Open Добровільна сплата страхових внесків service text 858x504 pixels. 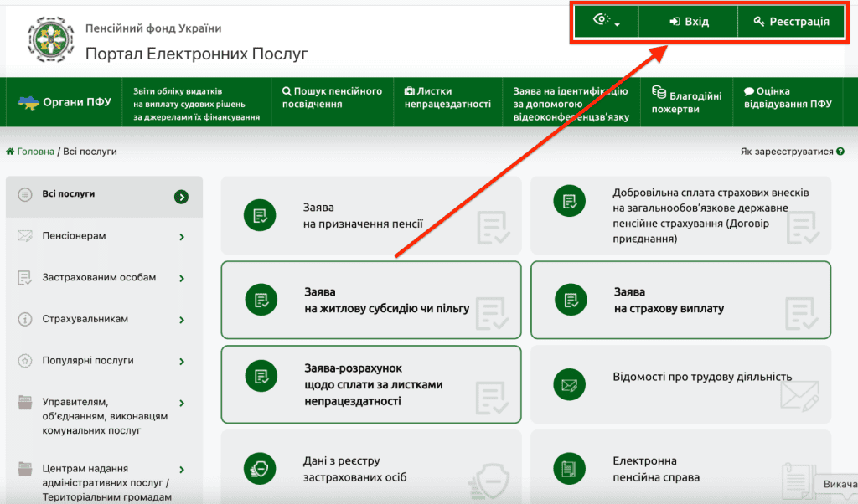coord(711,215)
